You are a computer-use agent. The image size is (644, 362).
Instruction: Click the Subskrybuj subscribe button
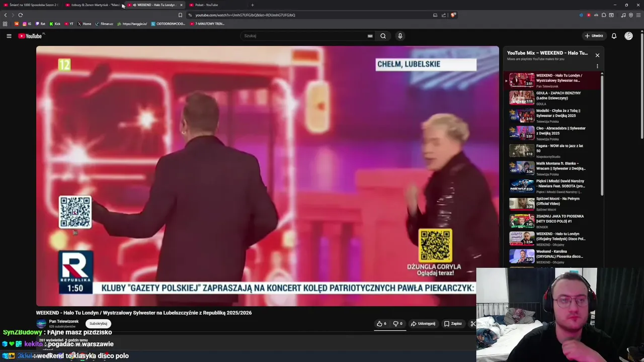pyautogui.click(x=98, y=324)
